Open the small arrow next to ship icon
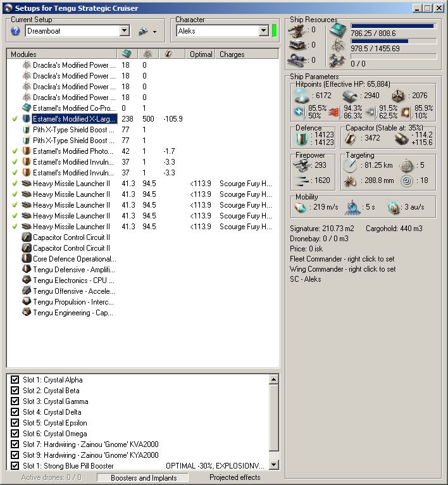Viewport: 448px width, 485px height. click(154, 32)
